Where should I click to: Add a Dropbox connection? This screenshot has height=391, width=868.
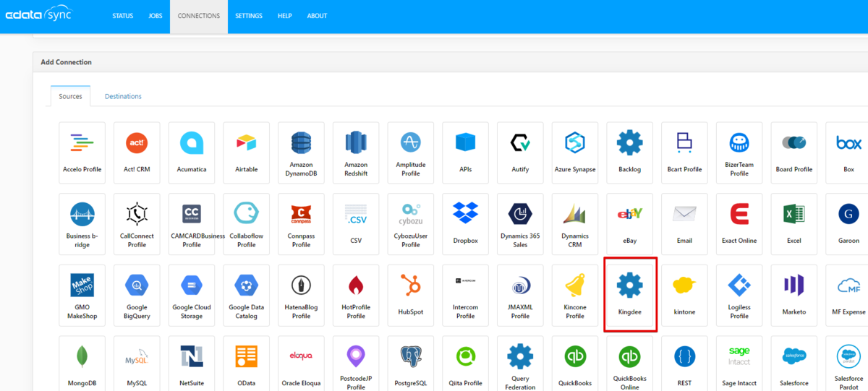point(465,224)
